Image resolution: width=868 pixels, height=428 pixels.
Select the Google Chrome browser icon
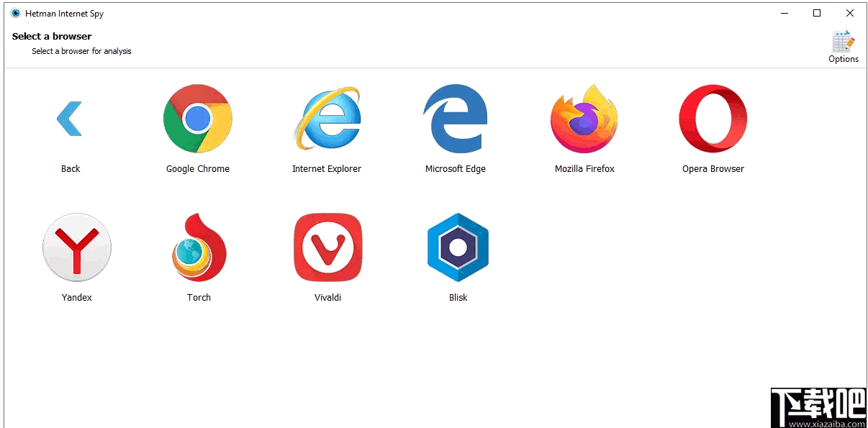coord(197,119)
